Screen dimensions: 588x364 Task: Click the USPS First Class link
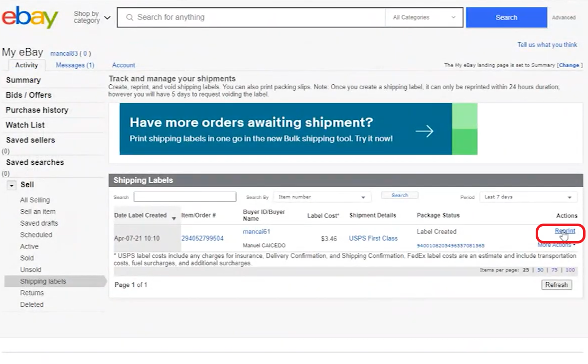(373, 239)
